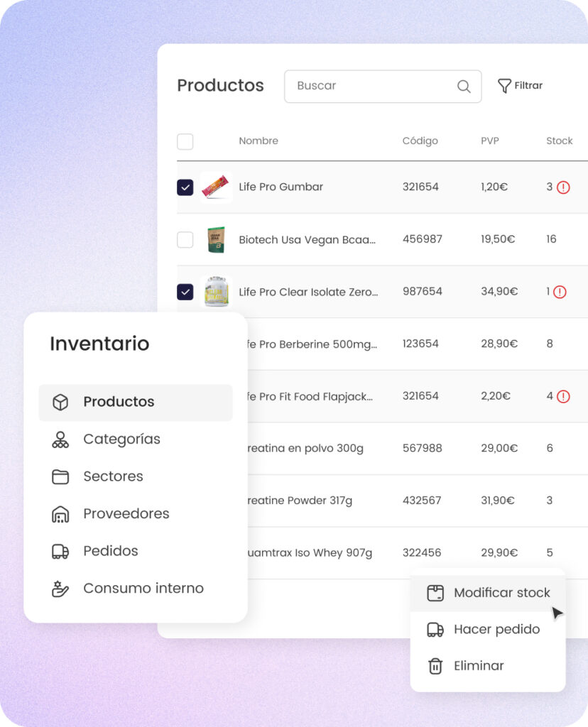Click the 29,00€ price cell
This screenshot has width=588, height=727.
499,449
